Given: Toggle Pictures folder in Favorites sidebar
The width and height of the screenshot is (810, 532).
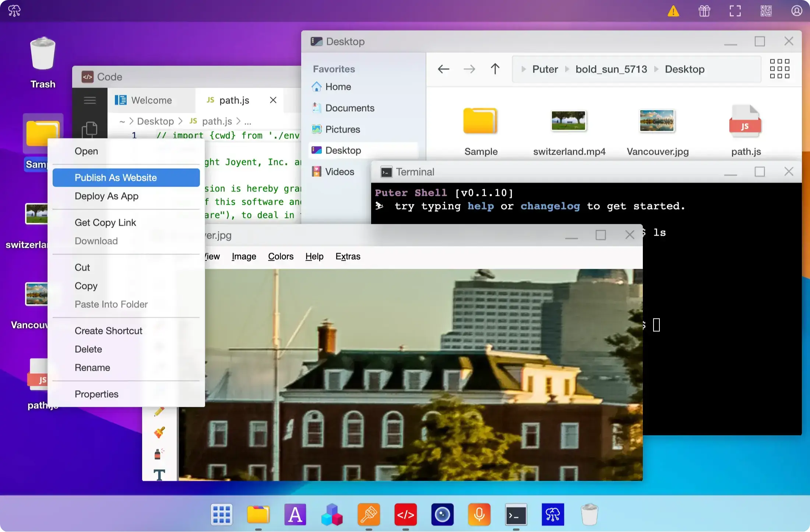Looking at the screenshot, I should click(x=343, y=129).
